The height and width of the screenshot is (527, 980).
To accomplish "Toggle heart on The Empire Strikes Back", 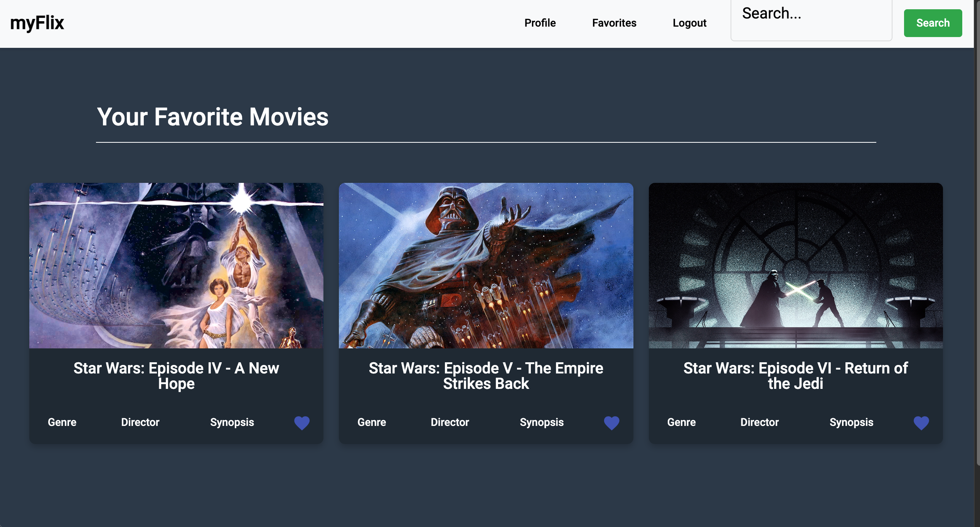I will (611, 423).
